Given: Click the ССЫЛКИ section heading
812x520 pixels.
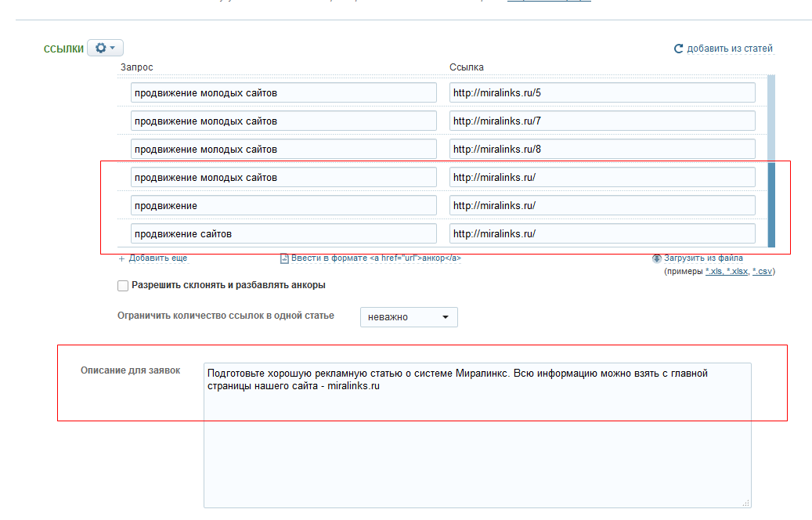Looking at the screenshot, I should (x=63, y=49).
